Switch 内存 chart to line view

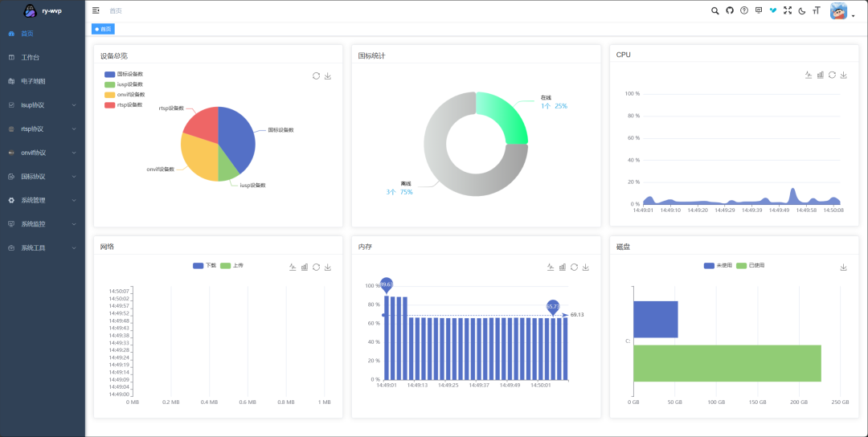551,267
